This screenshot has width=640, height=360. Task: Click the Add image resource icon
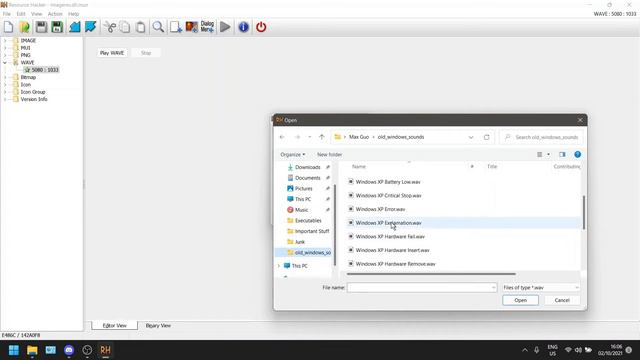pyautogui.click(x=192, y=27)
